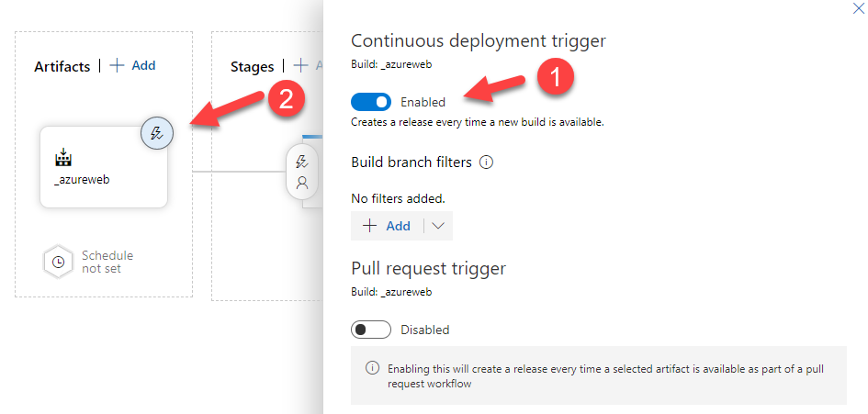This screenshot has height=414, width=868.
Task: Click the Enabled toggle label text
Action: point(423,103)
